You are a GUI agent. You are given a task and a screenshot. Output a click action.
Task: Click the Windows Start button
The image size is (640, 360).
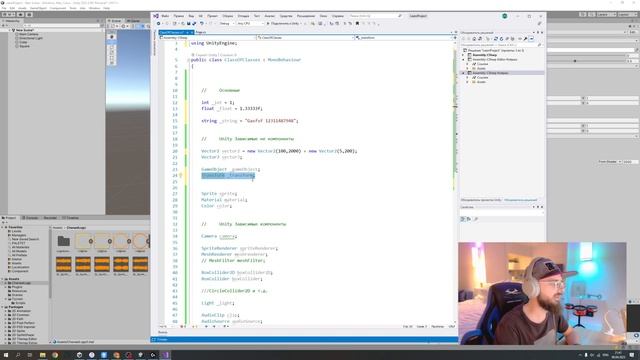click(6, 355)
